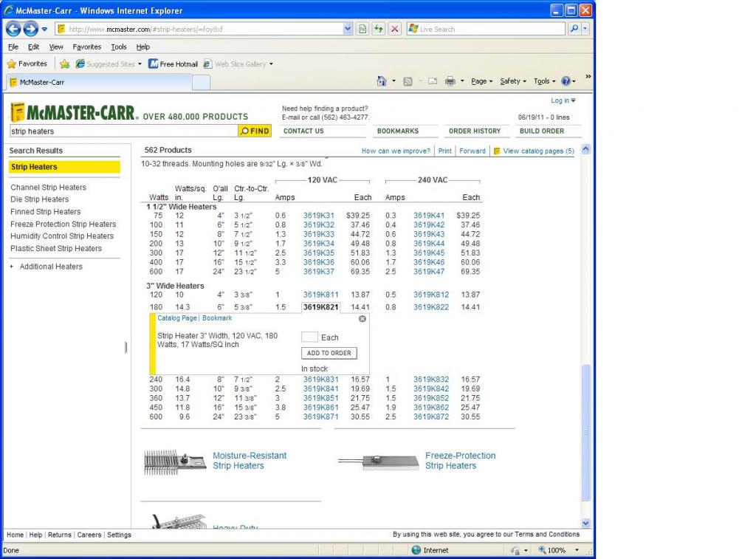Viewport: 756px width, 559px height.
Task: Open the View menu
Action: point(56,47)
